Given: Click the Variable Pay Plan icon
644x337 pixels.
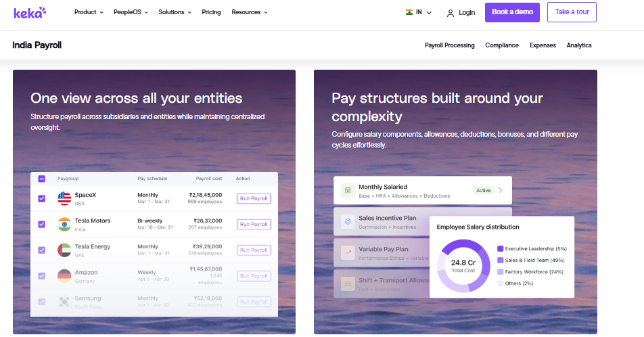Looking at the screenshot, I should click(x=348, y=253).
